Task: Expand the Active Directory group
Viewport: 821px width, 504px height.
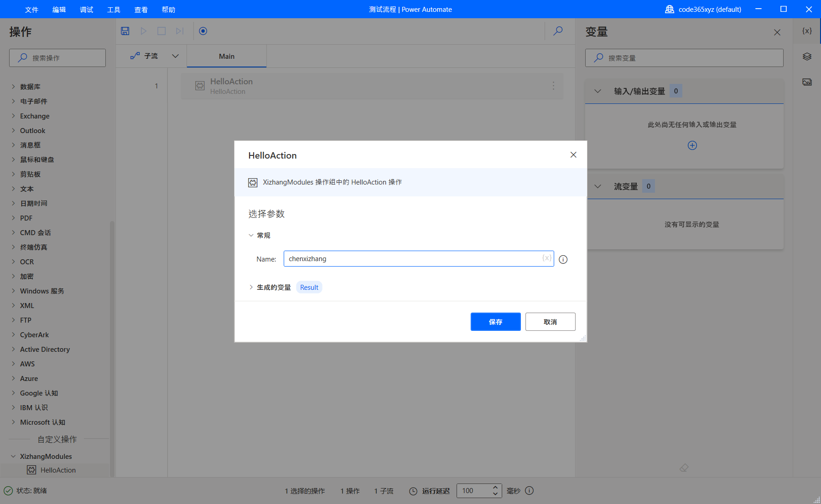Action: (x=13, y=349)
